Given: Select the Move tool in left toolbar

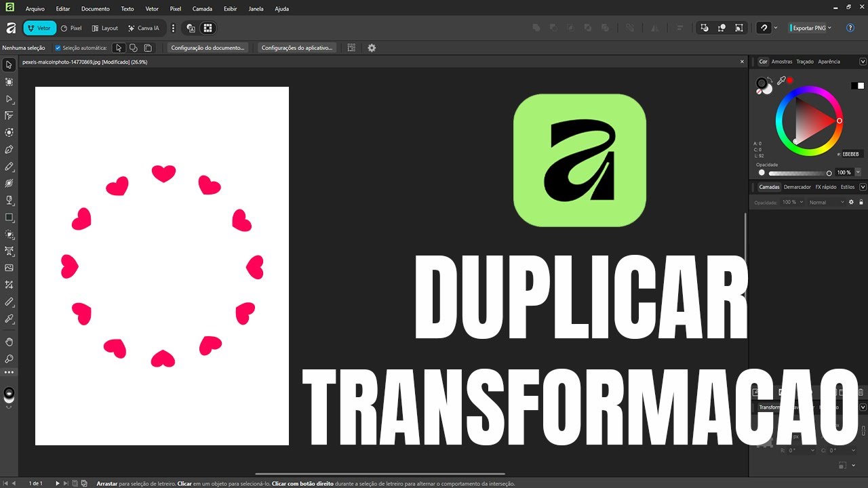Looking at the screenshot, I should pos(9,65).
